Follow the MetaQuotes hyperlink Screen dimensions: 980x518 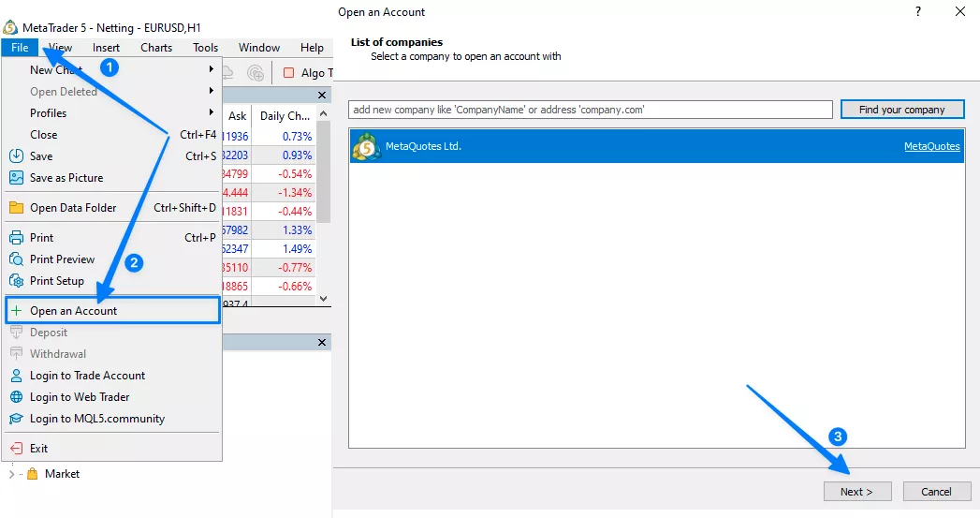tap(931, 147)
